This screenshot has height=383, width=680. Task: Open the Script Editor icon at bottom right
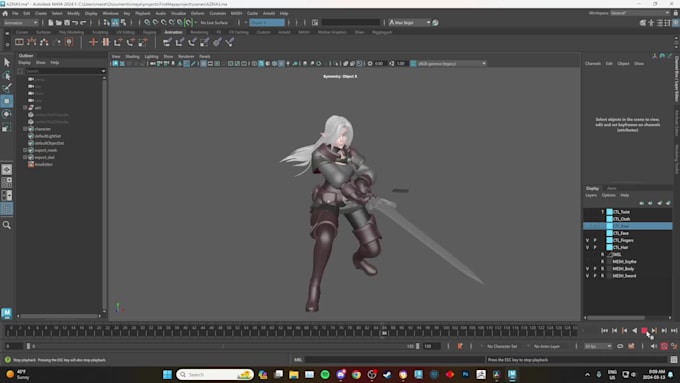pyautogui.click(x=673, y=360)
